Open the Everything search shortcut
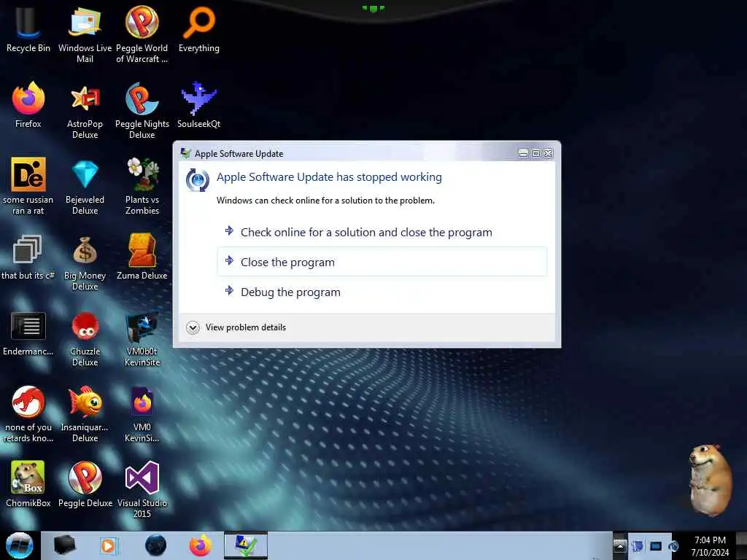 click(x=198, y=28)
